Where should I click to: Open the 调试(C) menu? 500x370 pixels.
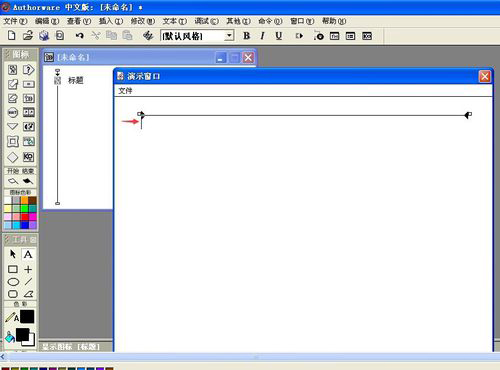pos(207,21)
